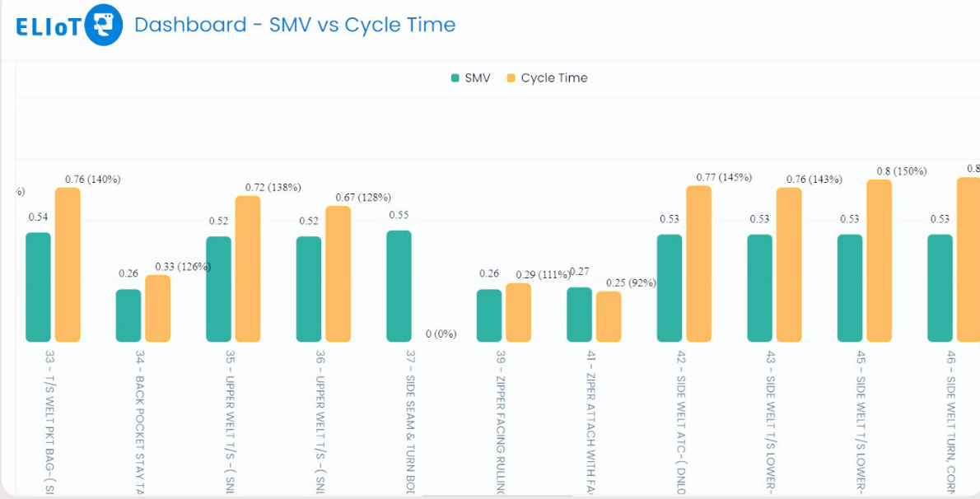Screen dimensions: 980x499
Task: Click the data label 0.8 (150%)
Action: point(901,172)
